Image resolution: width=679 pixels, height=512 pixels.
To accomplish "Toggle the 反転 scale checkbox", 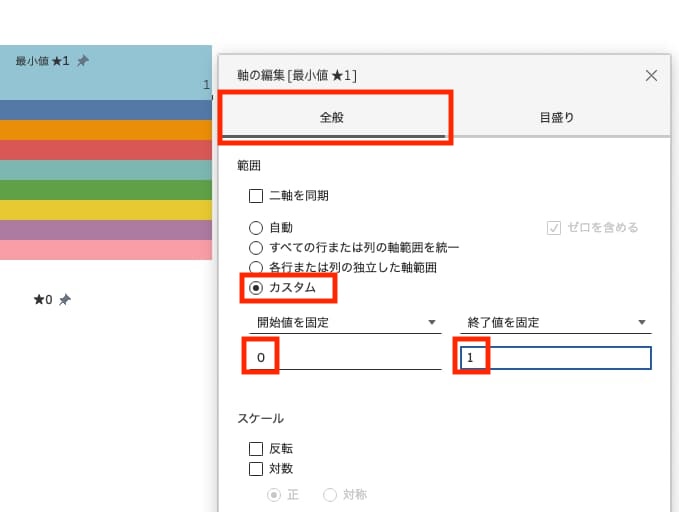I will coord(256,449).
